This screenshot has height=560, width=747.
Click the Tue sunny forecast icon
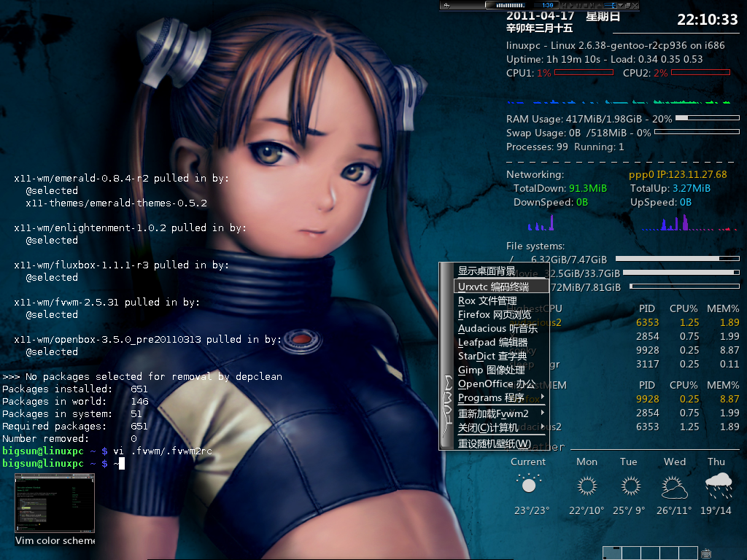(631, 486)
